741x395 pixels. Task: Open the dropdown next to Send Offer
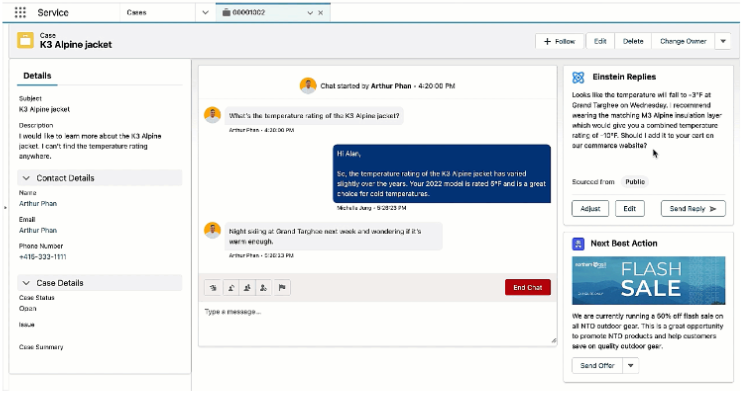tap(630, 366)
